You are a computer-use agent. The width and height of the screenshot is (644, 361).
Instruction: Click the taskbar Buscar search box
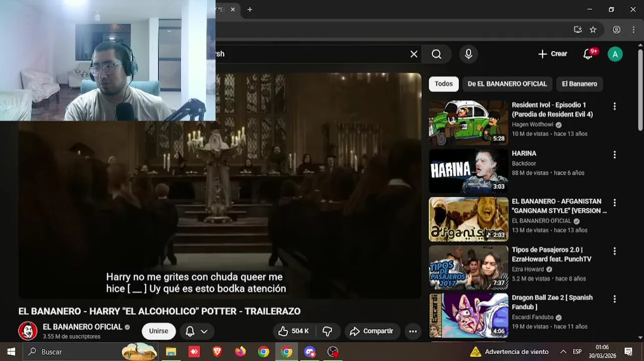point(90,351)
